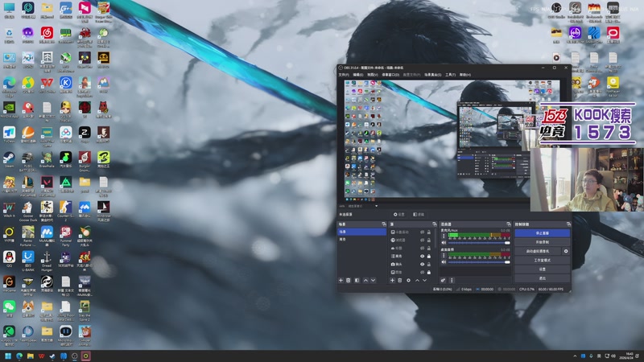The width and height of the screenshot is (644, 362).
Task: Open Mic/Aux channel three-dot options menu
Action: [444, 237]
